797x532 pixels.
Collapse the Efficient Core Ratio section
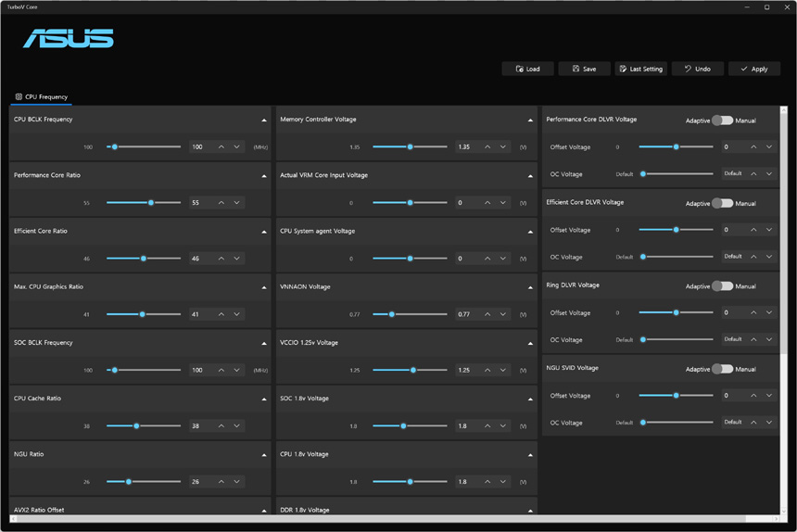264,232
